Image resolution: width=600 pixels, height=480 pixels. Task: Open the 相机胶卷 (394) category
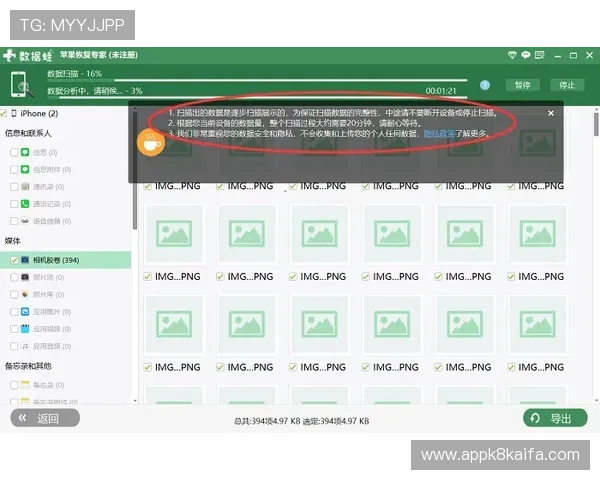(x=65, y=260)
